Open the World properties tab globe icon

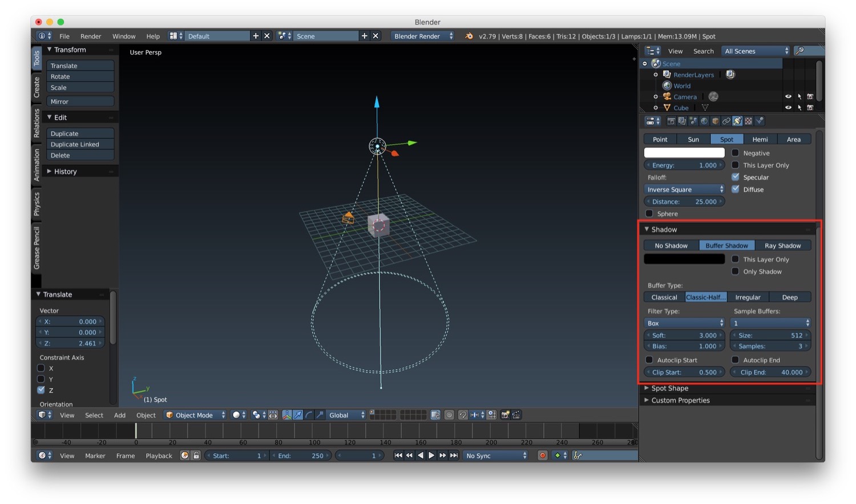(x=704, y=121)
